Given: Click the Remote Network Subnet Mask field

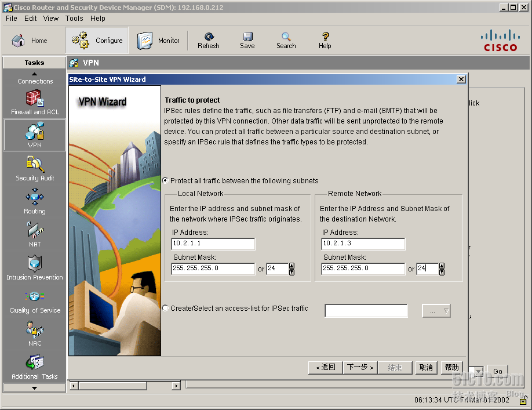Looking at the screenshot, I should (x=363, y=269).
